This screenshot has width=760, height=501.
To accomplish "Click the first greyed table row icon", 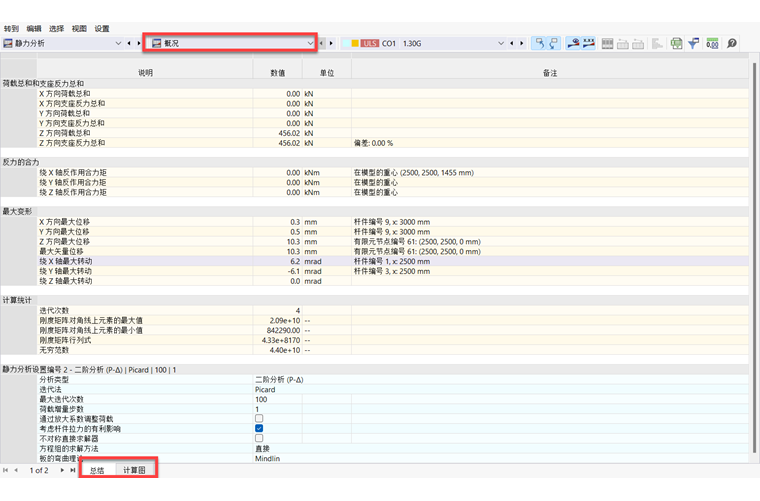I will [623, 44].
